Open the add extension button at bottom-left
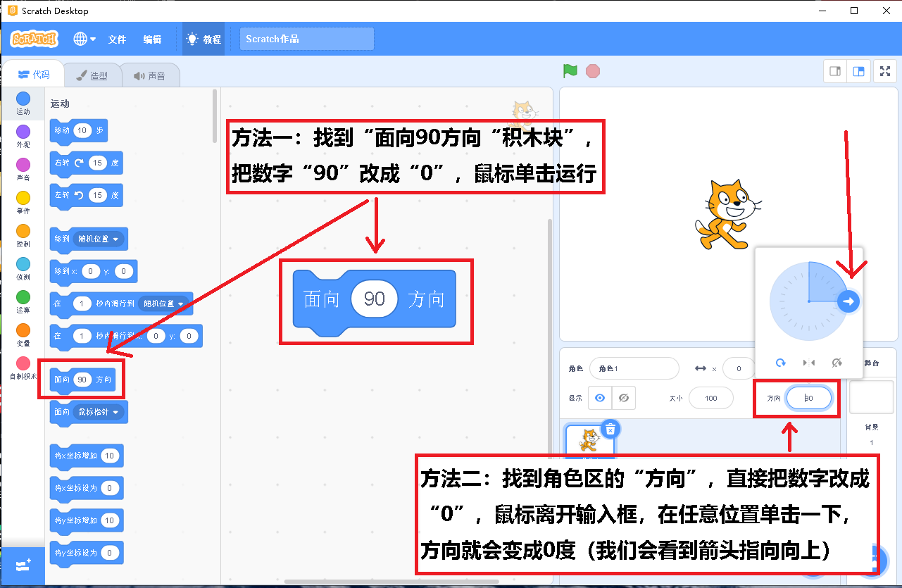Screen dimensions: 902x588 (23, 565)
